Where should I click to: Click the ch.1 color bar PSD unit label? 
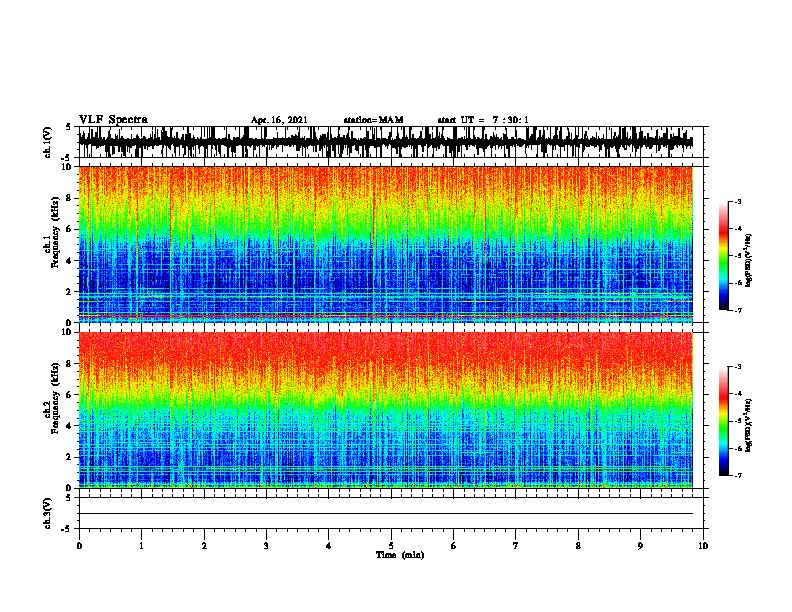[x=749, y=260]
